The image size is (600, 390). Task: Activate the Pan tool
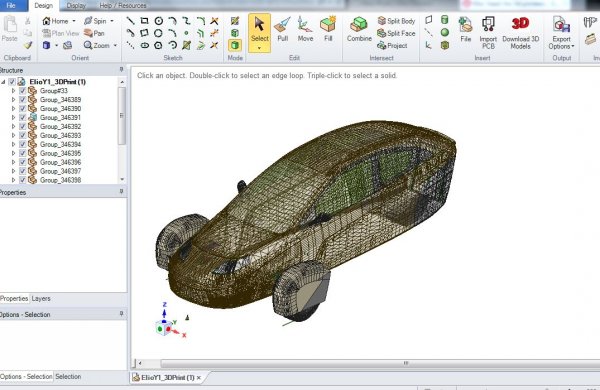pos(94,33)
